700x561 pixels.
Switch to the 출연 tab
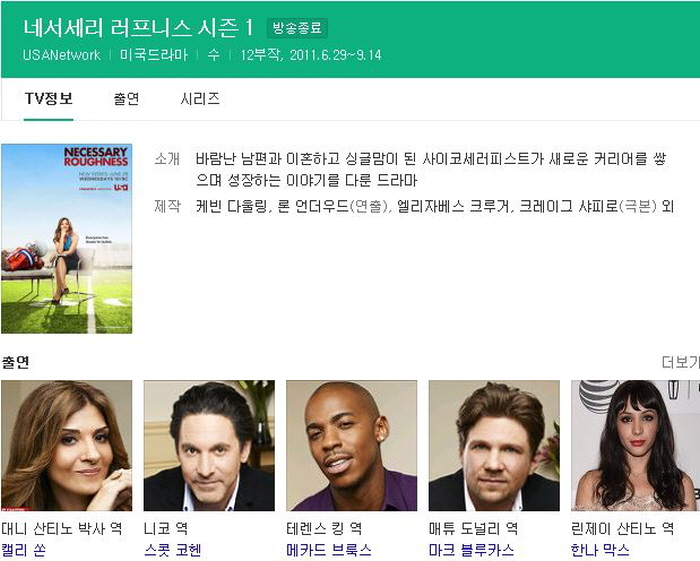click(x=126, y=99)
